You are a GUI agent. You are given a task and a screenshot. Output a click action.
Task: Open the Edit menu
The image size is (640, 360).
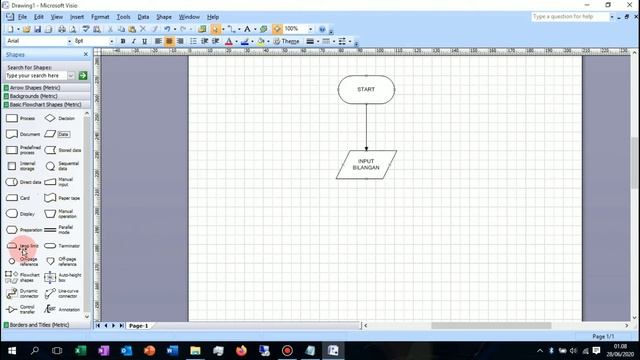(39, 17)
